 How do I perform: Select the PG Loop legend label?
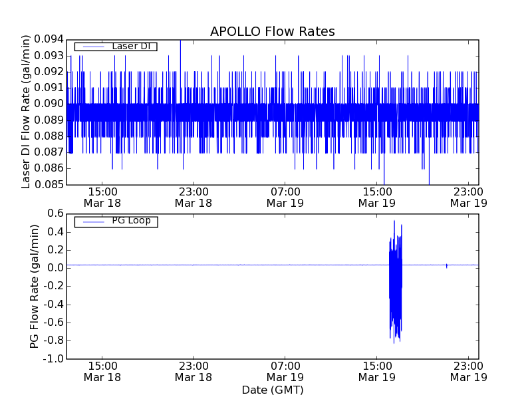[131, 221]
